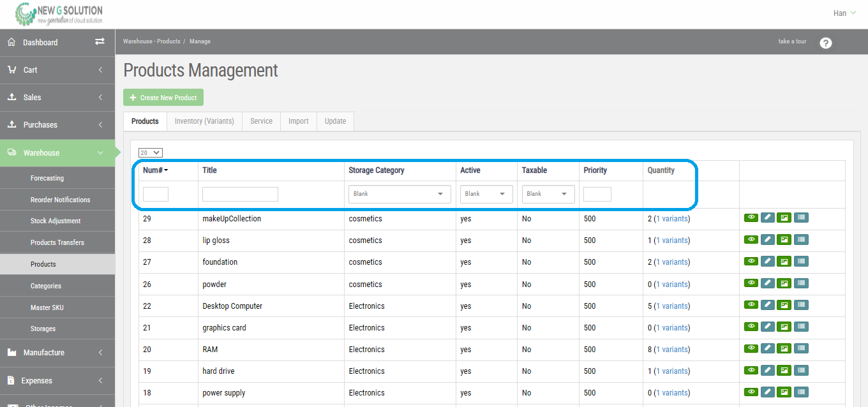Open the rows-per-page dropdown showing 20
This screenshot has height=407, width=868.
click(151, 152)
